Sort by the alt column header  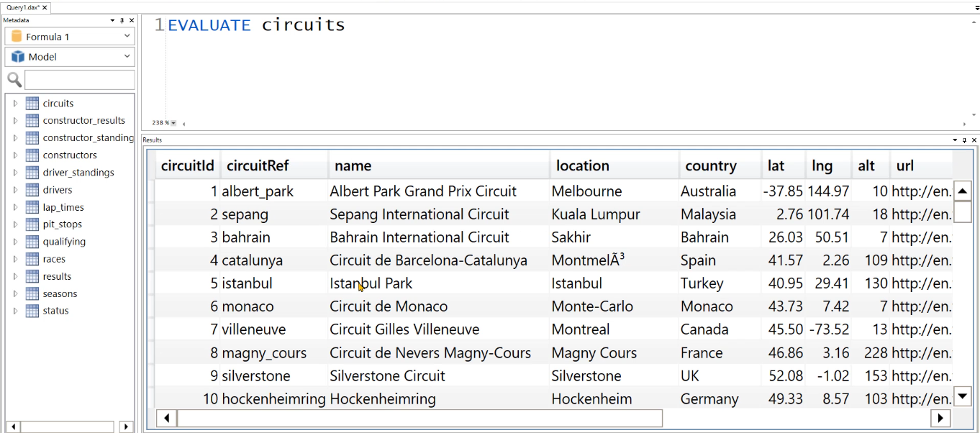871,165
